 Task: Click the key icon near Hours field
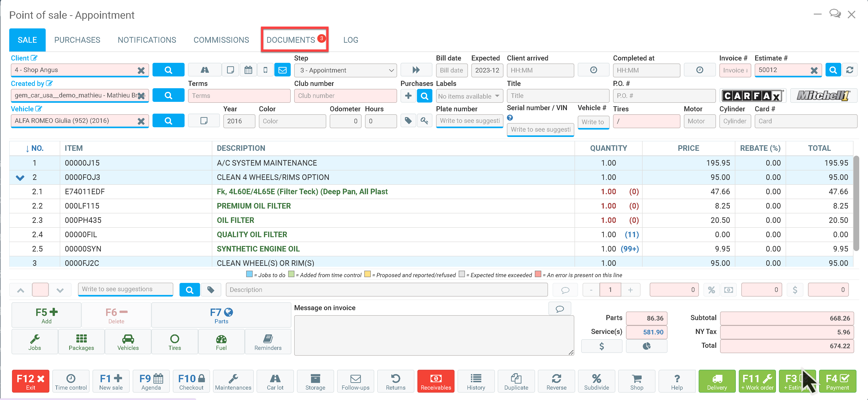[x=424, y=120]
